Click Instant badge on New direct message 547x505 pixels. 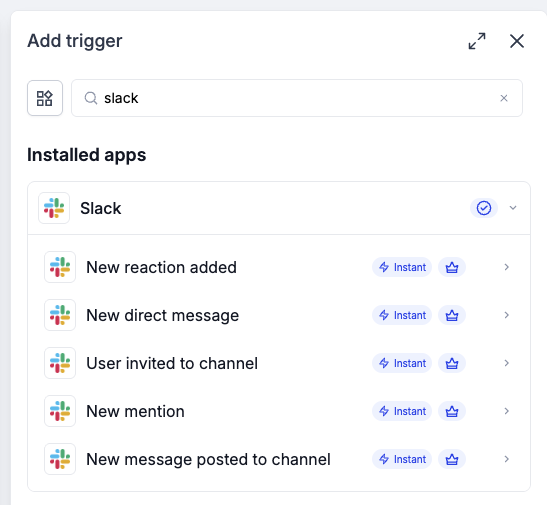pyautogui.click(x=402, y=315)
